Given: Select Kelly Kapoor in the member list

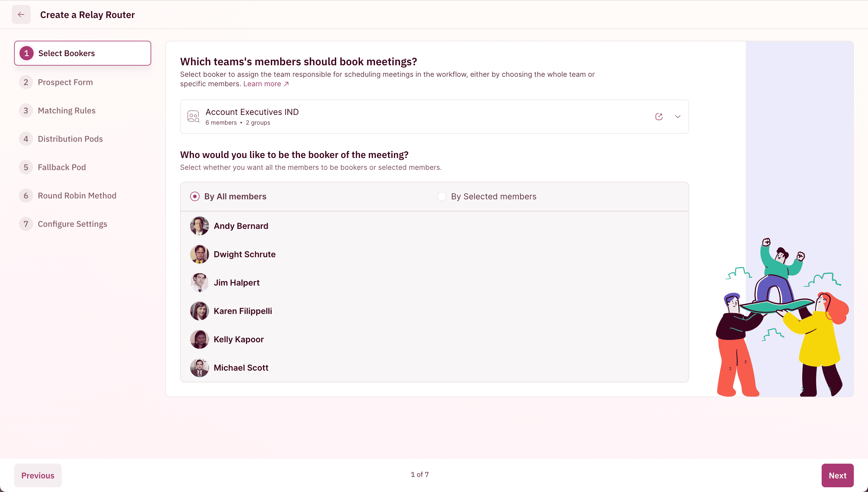Looking at the screenshot, I should pyautogui.click(x=239, y=339).
